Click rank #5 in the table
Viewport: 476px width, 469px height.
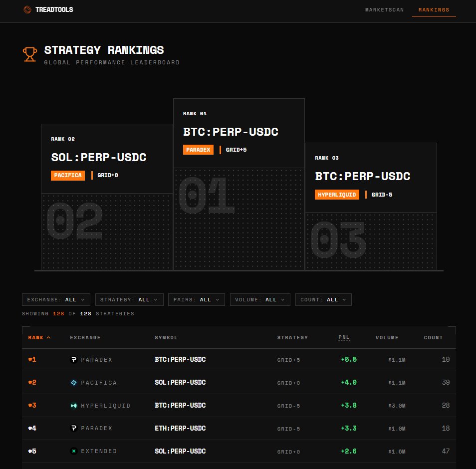(32, 451)
